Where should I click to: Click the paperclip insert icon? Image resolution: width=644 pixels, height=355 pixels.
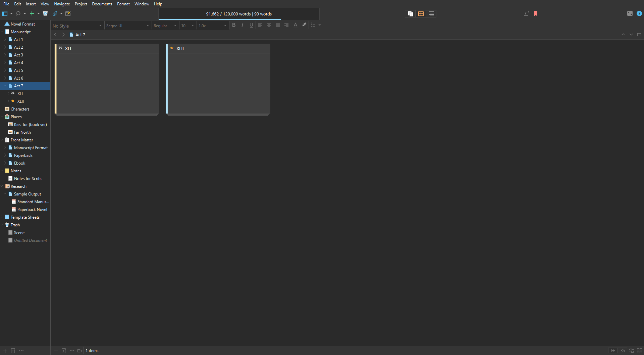(55, 13)
